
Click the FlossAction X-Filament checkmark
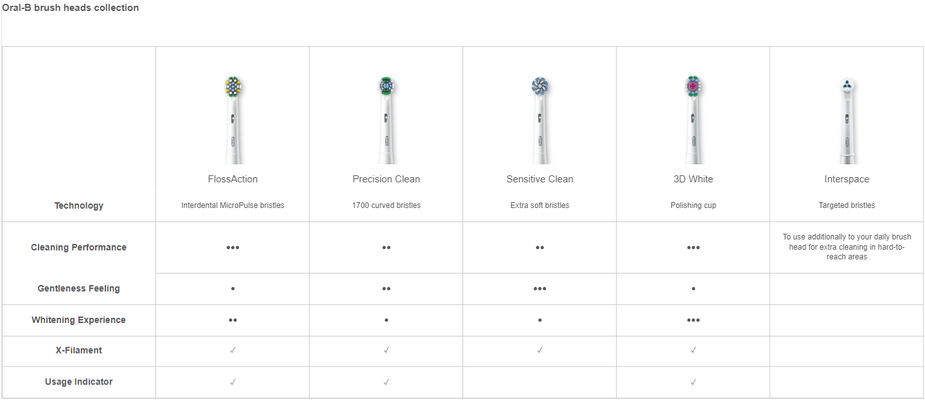[x=233, y=351]
